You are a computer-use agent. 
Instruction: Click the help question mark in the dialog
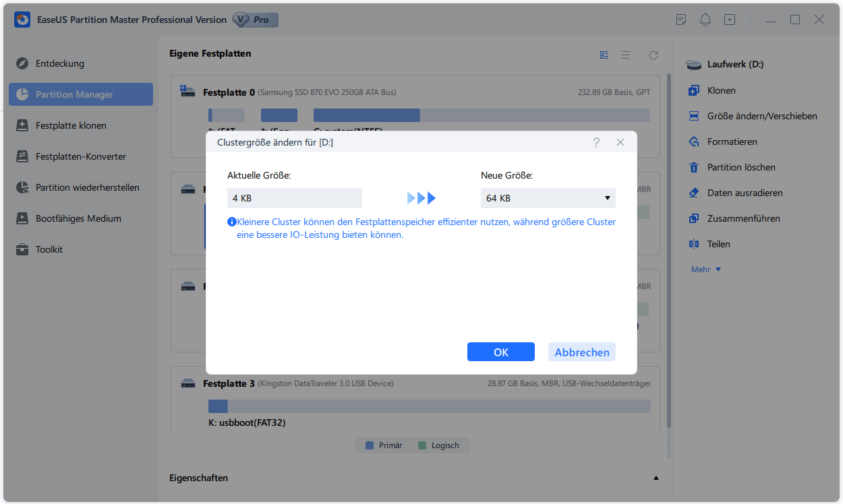tap(596, 142)
